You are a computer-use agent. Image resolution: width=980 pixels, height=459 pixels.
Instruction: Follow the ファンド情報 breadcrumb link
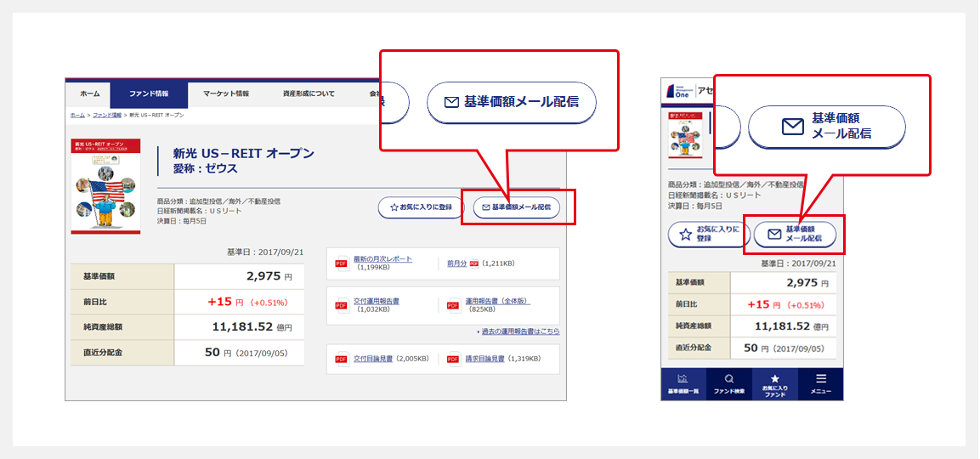pyautogui.click(x=107, y=116)
